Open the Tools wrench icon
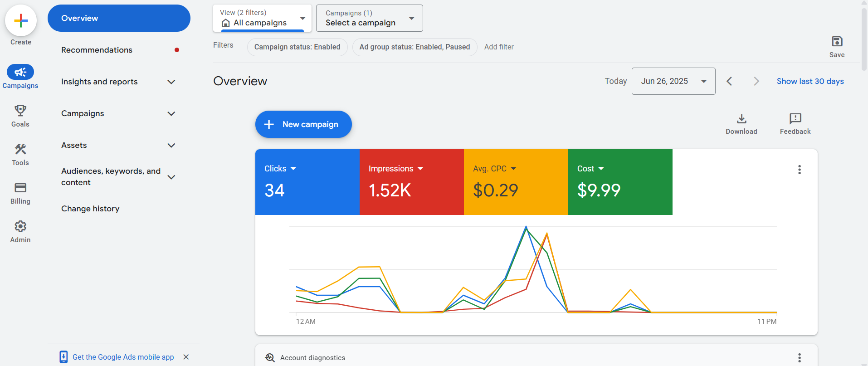The image size is (868, 366). coord(20,149)
